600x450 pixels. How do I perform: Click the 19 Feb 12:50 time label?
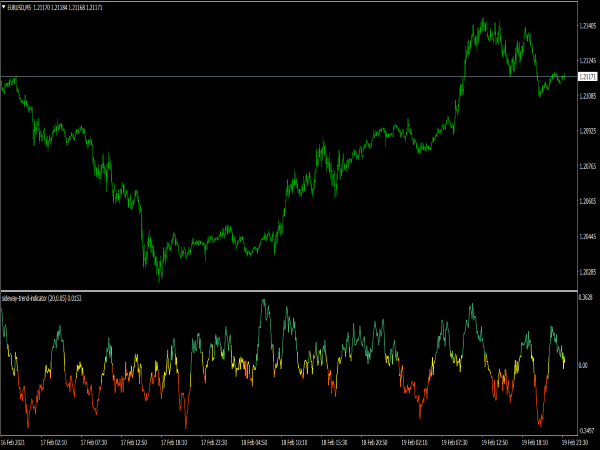pyautogui.click(x=494, y=442)
